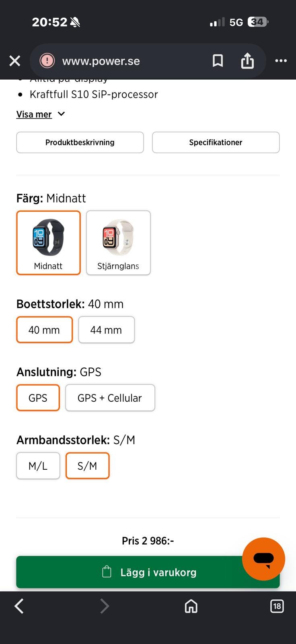296x644 pixels.
Task: Open the orange chat support bubble
Action: [x=263, y=559]
